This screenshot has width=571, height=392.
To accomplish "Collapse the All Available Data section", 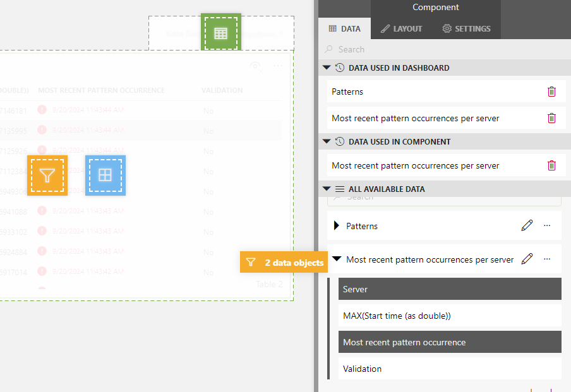I will coord(327,189).
